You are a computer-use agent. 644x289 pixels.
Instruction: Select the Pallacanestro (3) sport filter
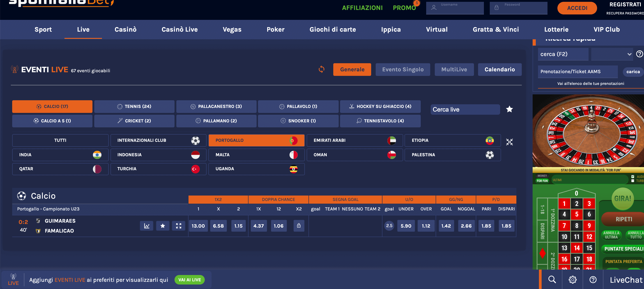click(216, 107)
